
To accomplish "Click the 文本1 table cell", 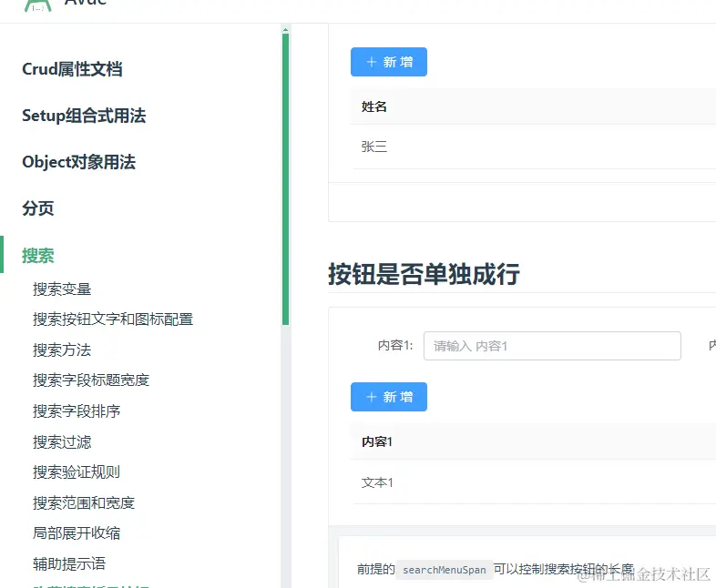I will (x=377, y=482).
